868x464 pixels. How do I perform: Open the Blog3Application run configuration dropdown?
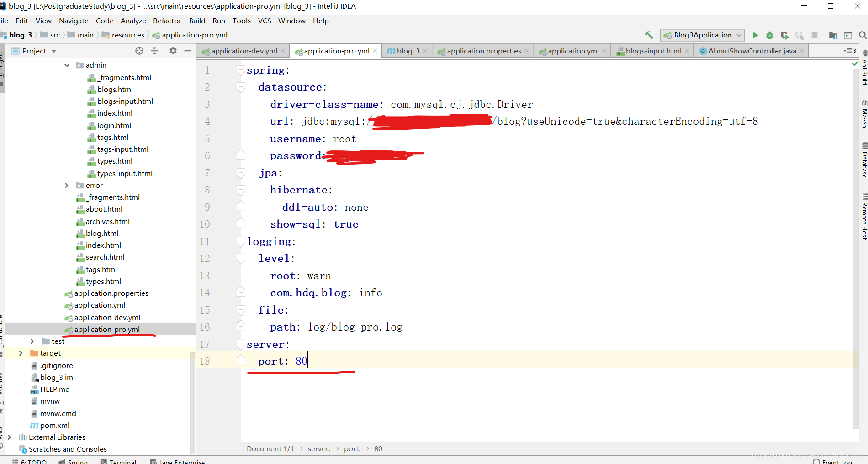[702, 35]
